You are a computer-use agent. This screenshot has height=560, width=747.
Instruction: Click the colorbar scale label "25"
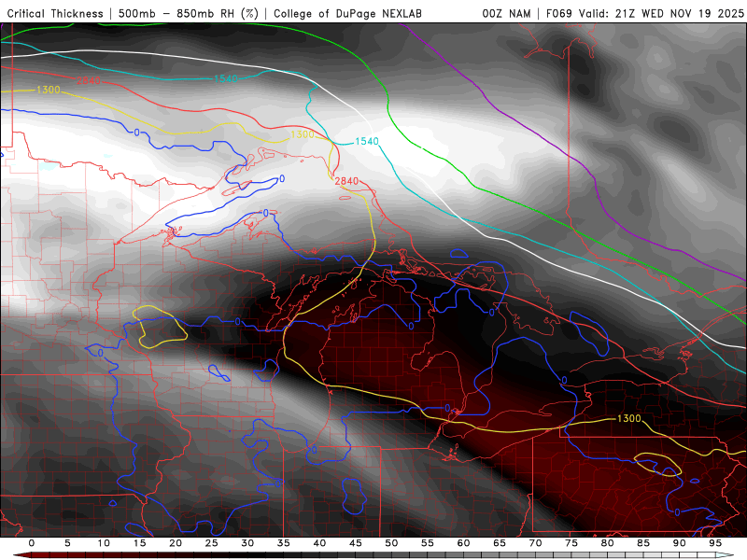(212, 543)
